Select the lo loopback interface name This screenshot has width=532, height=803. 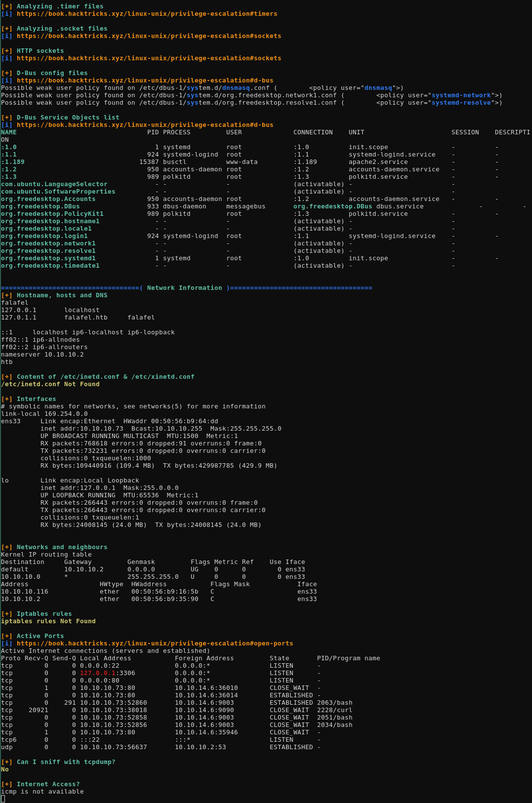pyautogui.click(x=5, y=481)
